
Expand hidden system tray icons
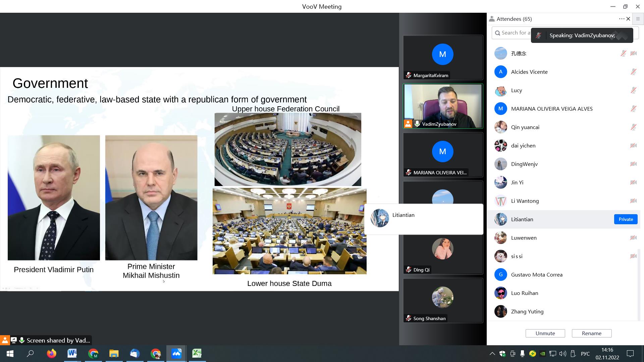[492, 353]
